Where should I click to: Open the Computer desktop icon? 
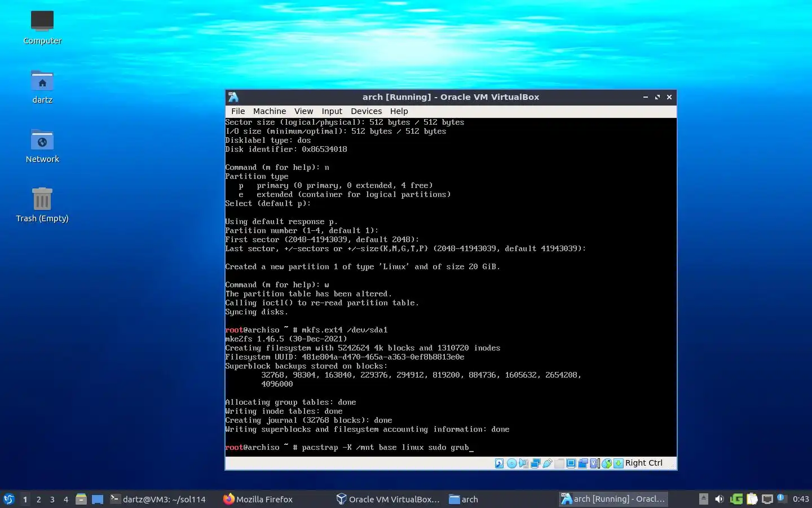tap(42, 28)
